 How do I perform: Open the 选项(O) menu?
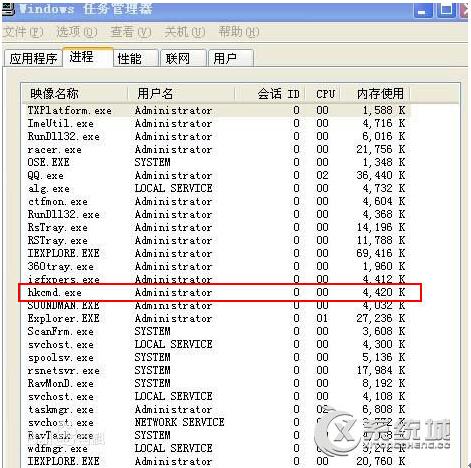coord(77,32)
